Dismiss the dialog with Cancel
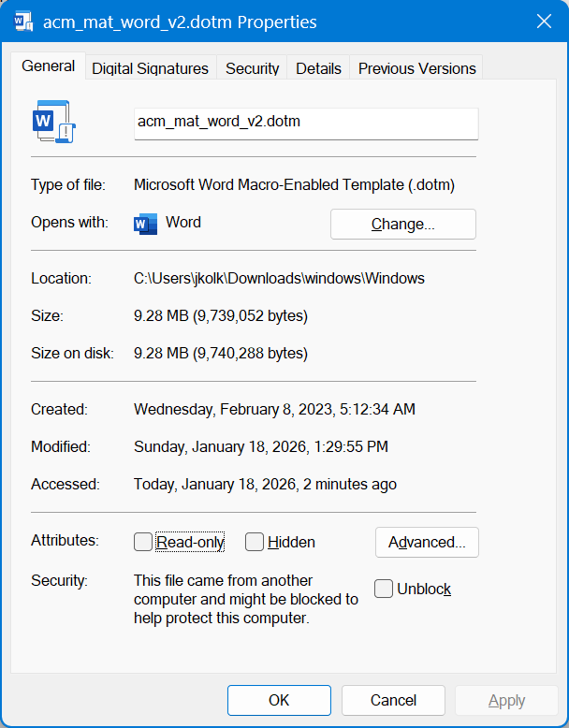Screen dimensions: 569x728 pyautogui.click(x=393, y=700)
